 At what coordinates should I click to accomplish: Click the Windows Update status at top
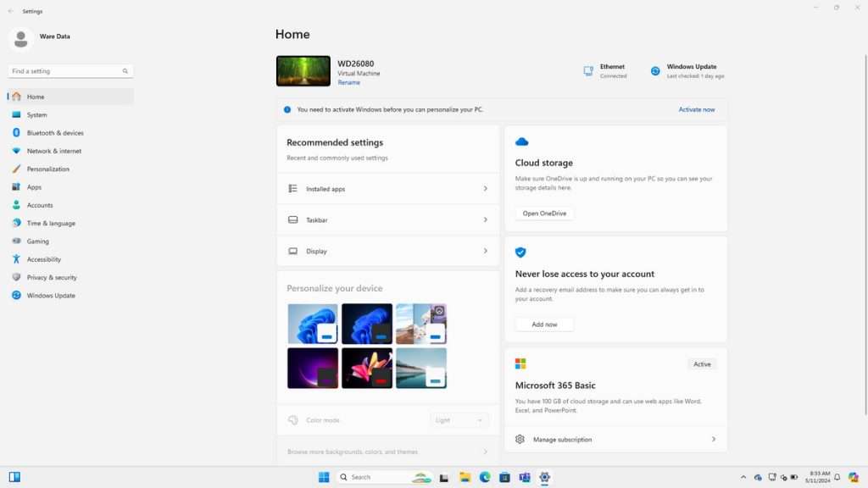coord(687,71)
